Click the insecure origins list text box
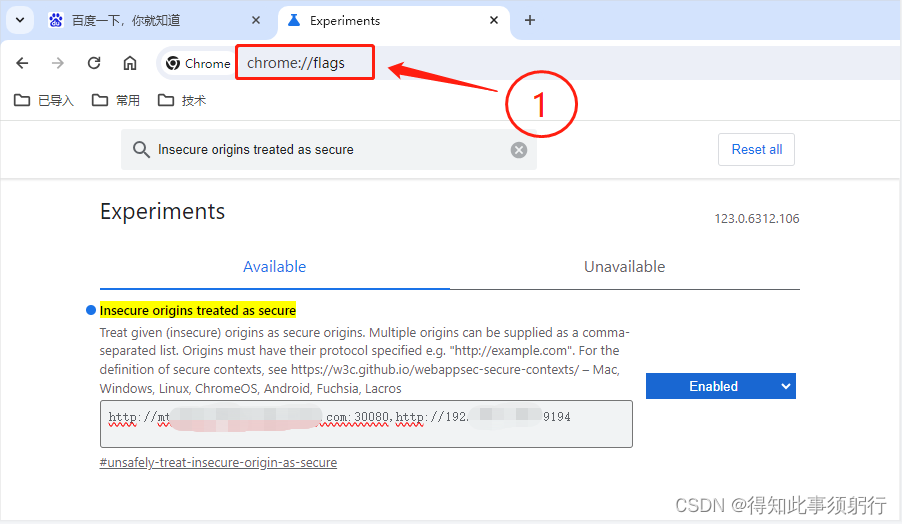The image size is (902, 524). click(x=366, y=424)
